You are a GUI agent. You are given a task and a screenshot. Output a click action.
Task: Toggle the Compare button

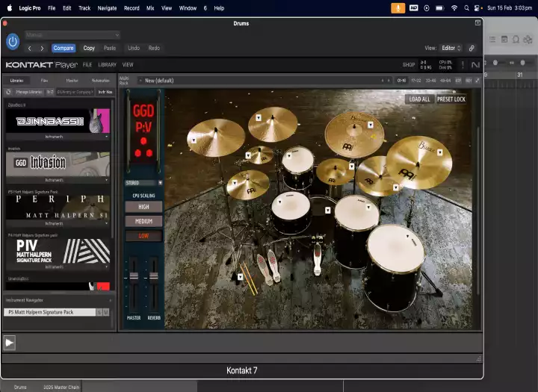[x=64, y=48]
